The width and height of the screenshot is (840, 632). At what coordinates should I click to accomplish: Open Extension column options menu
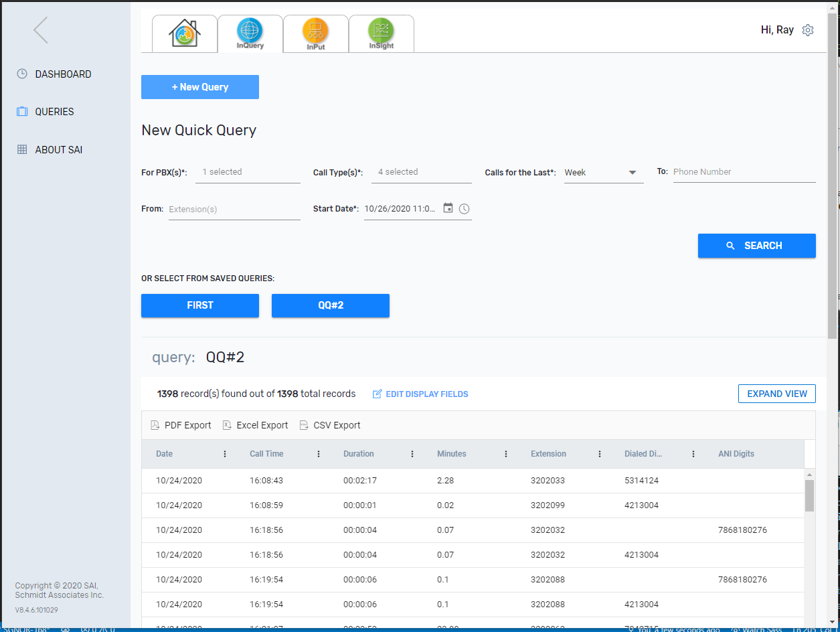[600, 454]
